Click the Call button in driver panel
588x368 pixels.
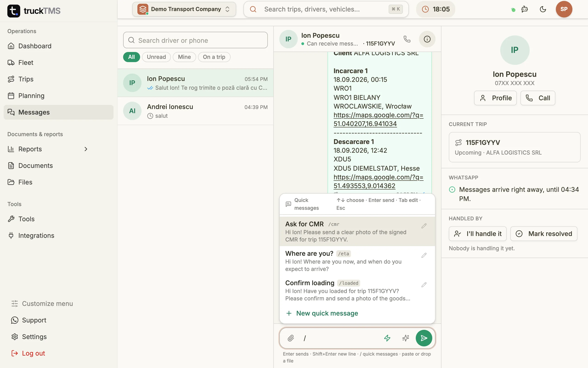point(538,98)
